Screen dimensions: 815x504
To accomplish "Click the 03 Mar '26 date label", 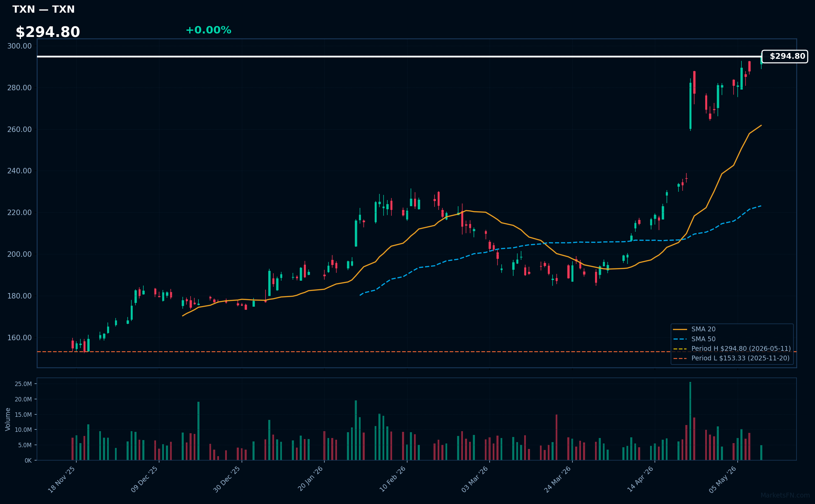I will point(475,479).
